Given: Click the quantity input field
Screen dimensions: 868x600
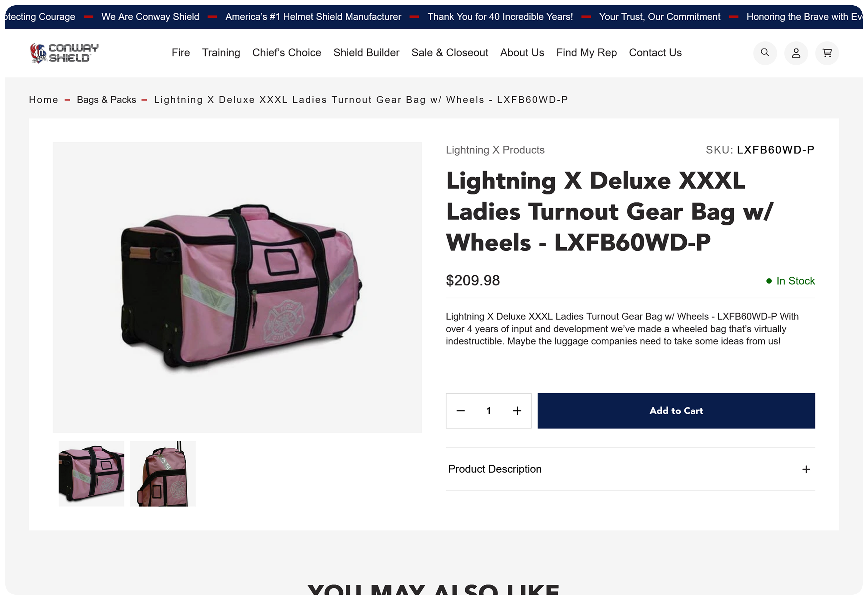Looking at the screenshot, I should click(488, 411).
